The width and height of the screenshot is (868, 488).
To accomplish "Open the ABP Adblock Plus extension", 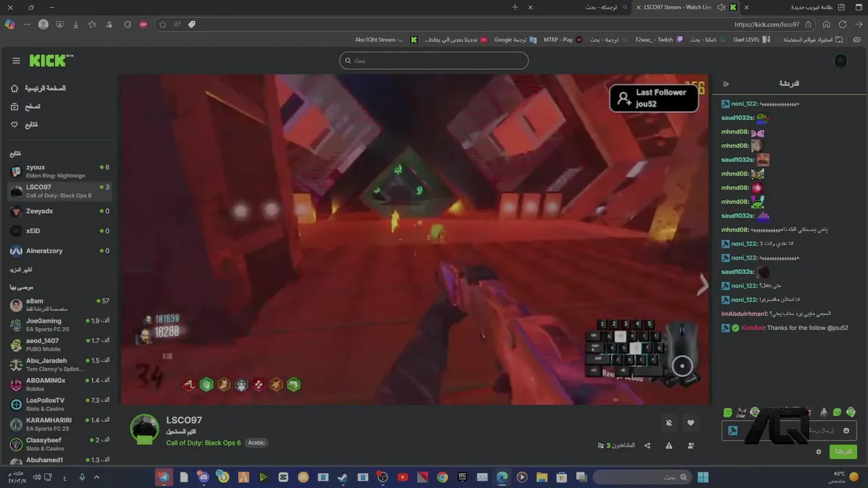I will (x=144, y=24).
